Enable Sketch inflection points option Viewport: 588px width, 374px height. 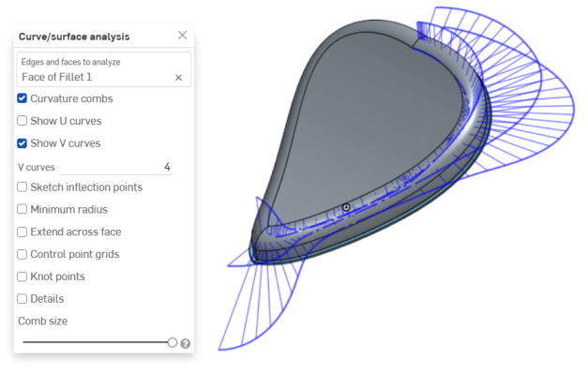pos(23,187)
